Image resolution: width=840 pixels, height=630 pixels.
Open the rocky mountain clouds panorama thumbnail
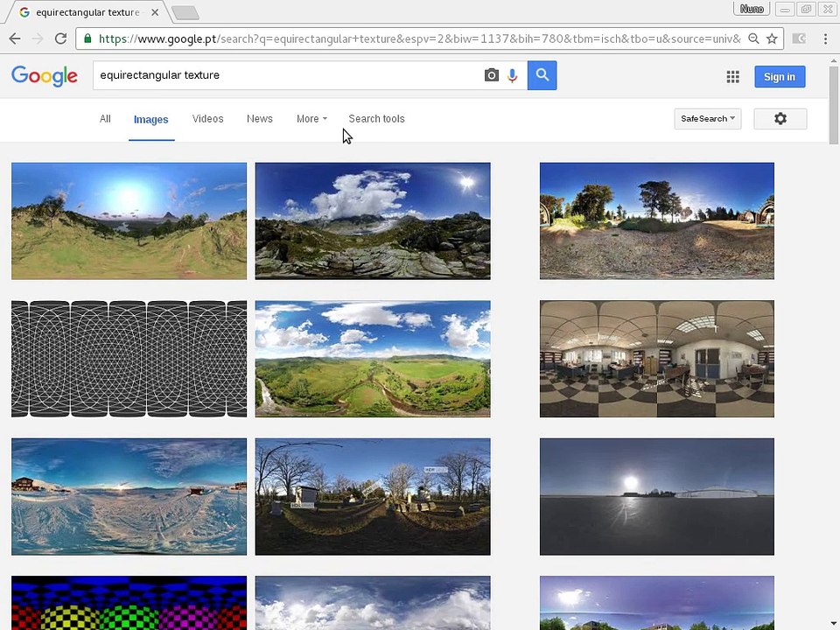point(373,220)
